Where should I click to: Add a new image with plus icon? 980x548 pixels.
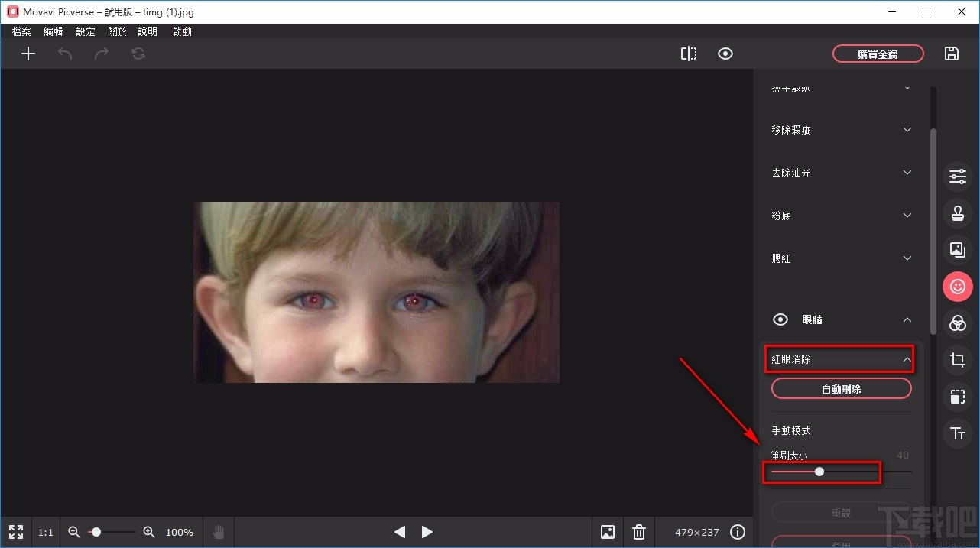28,54
